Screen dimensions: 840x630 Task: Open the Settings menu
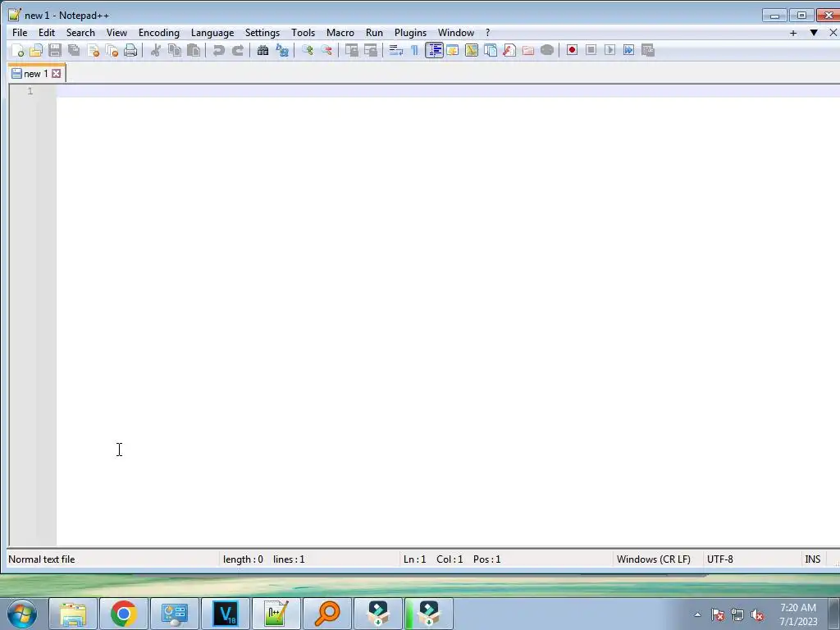point(262,33)
